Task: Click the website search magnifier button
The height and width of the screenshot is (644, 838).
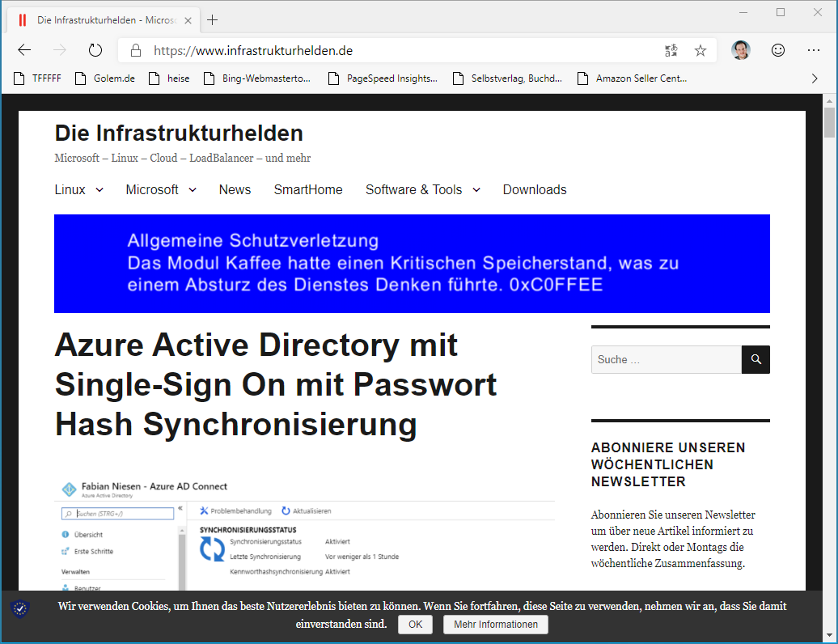Action: pyautogui.click(x=755, y=359)
